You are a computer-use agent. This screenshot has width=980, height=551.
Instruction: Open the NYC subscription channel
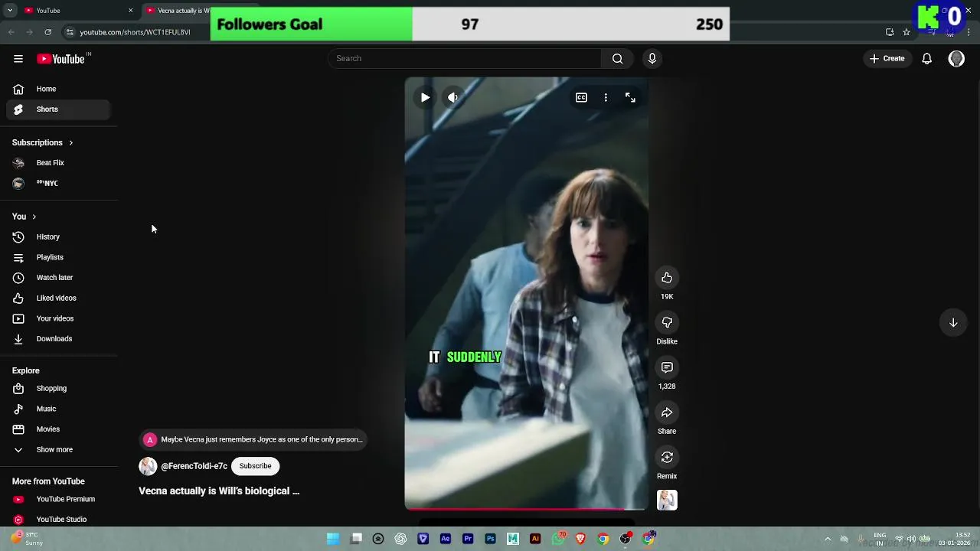(58, 183)
